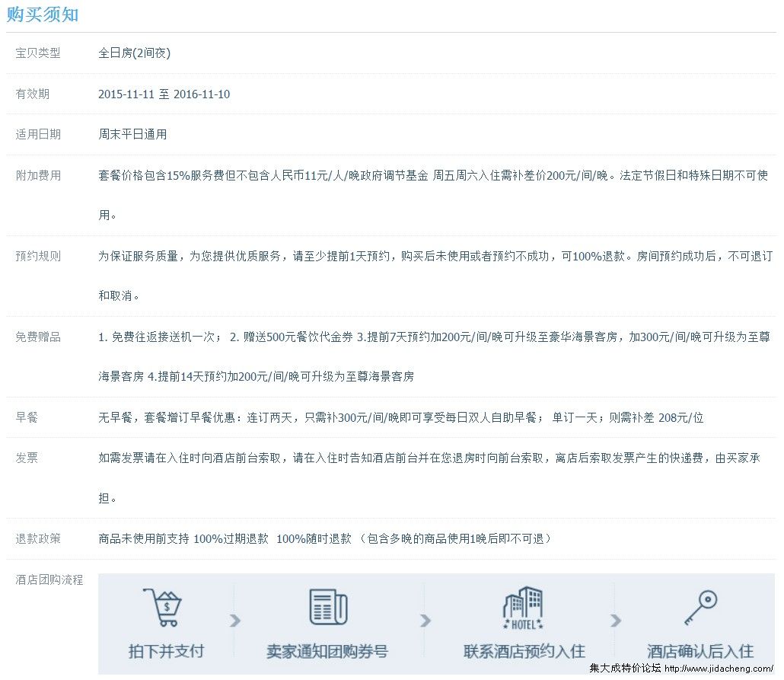Click the 拍下并支付 step label

[166, 651]
